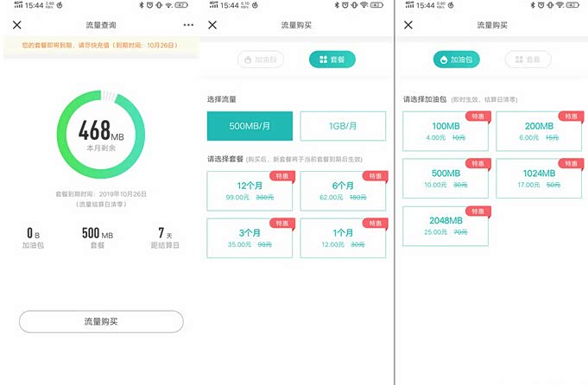Screen dimensions: 588x385
Task: Select the 100MB add-on pack
Action: click(x=446, y=131)
